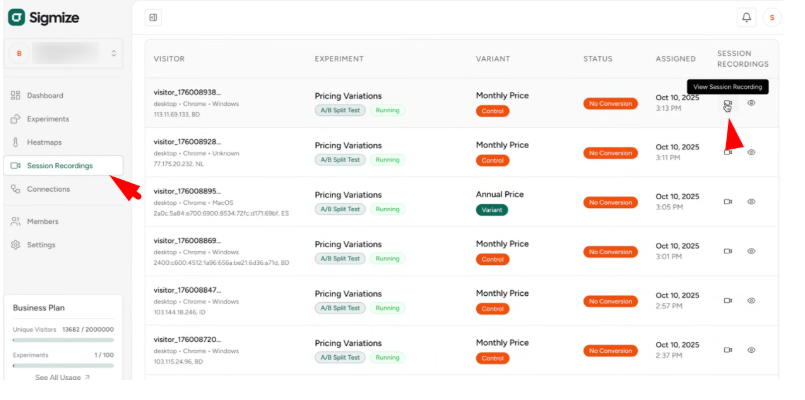805x400 pixels.
Task: Click the Unique Visitors usage progress bar
Action: pyautogui.click(x=63, y=339)
